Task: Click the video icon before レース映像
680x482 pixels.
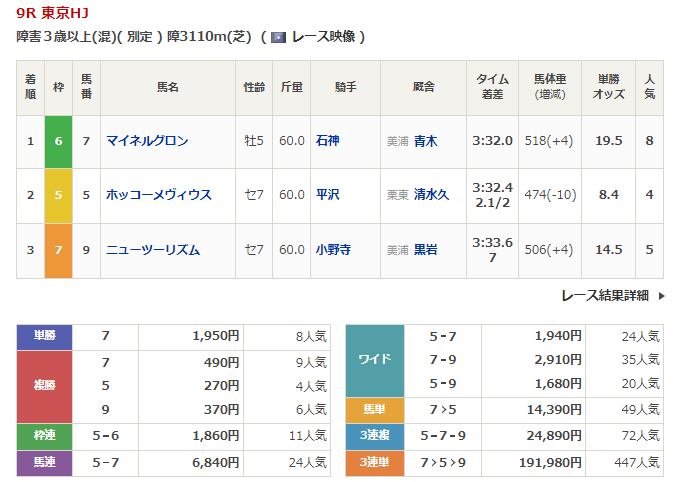Action: (279, 37)
